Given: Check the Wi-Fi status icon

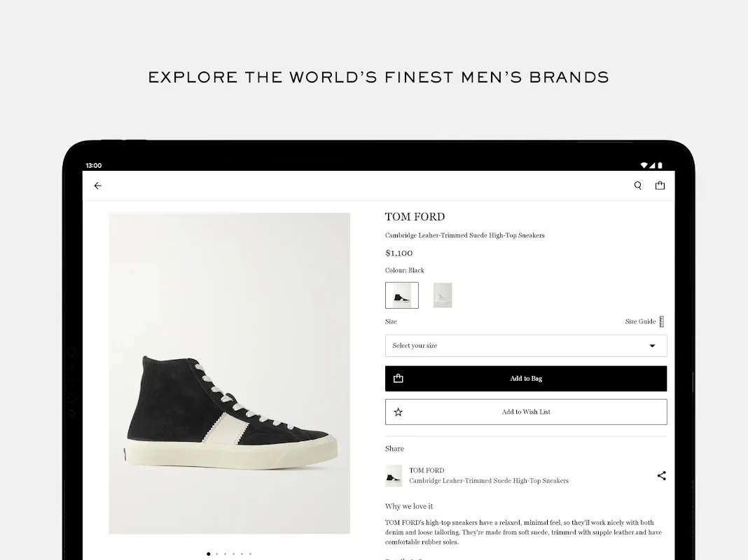Looking at the screenshot, I should click(644, 165).
